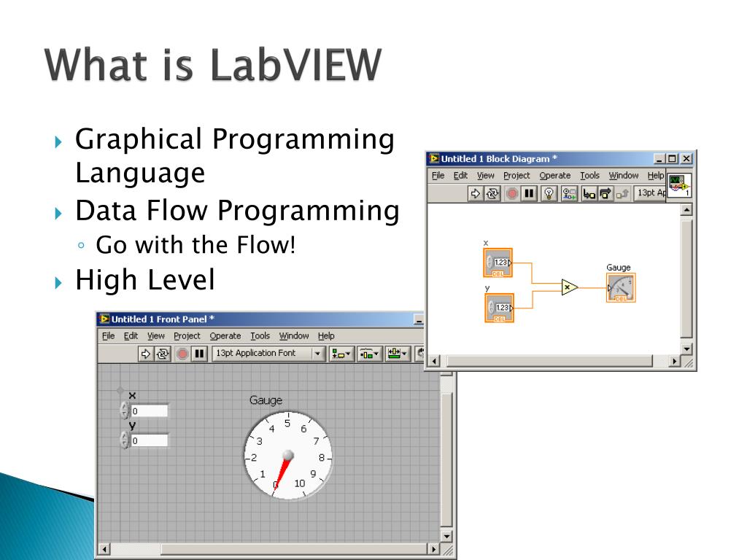Viewport: 747px width, 560px height.
Task: Open Operate menu in Block Diagram window
Action: click(x=554, y=175)
